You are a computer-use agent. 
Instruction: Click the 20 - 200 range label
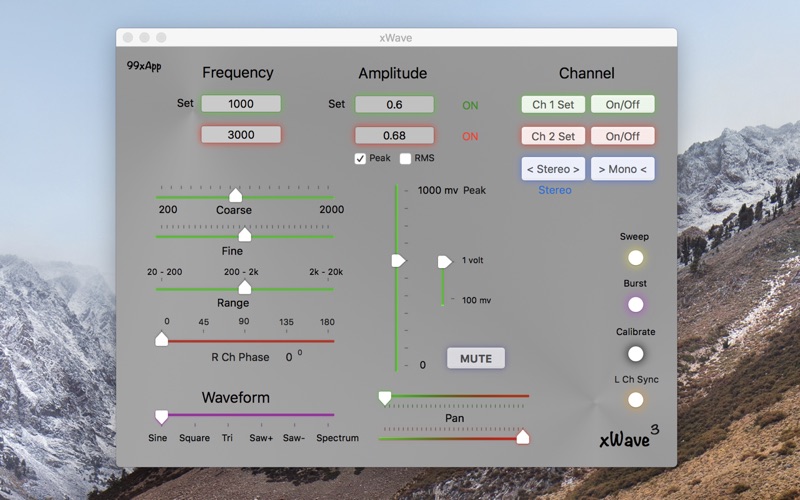[164, 272]
